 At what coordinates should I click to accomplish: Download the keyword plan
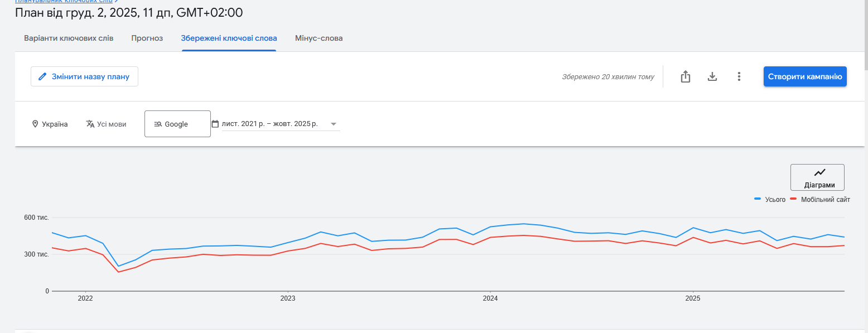pos(712,77)
